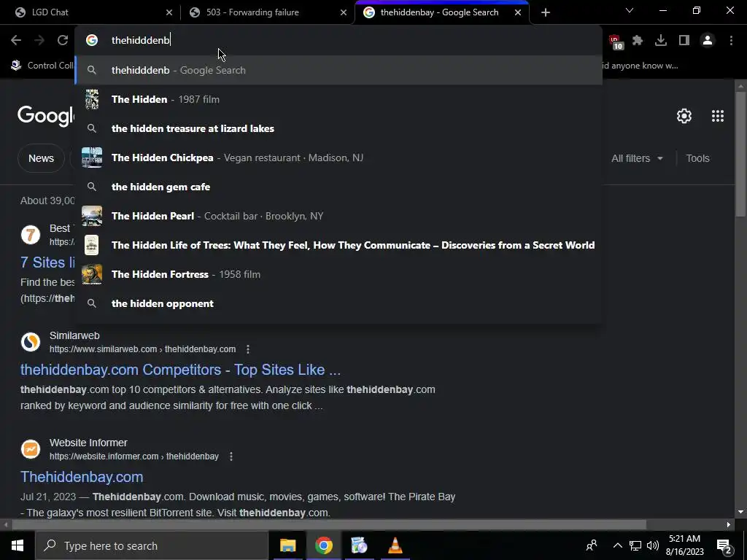Select The Hidden Fortress 1958 film
747x560 pixels.
tap(338, 274)
